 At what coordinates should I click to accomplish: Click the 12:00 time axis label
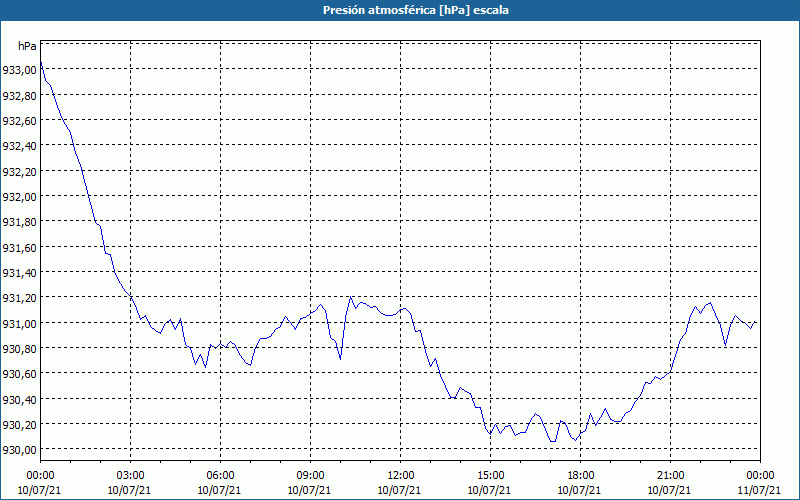click(401, 476)
